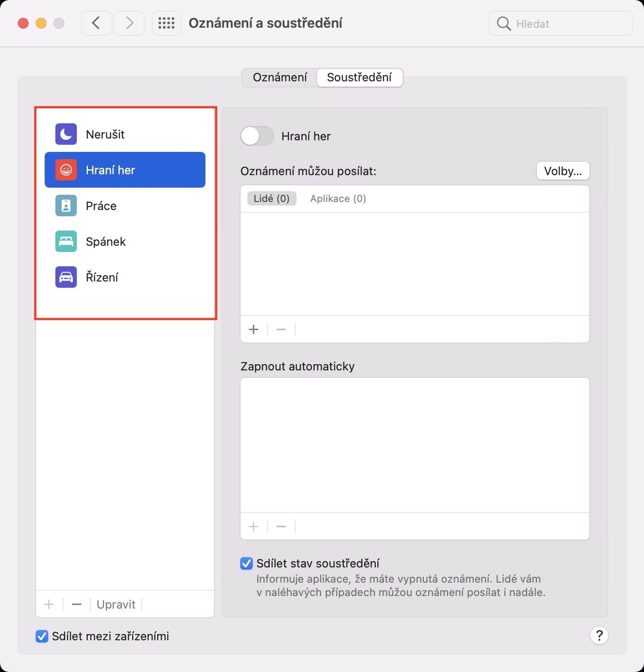Choose the Spánek bed icon
The width and height of the screenshot is (644, 672).
tap(66, 242)
